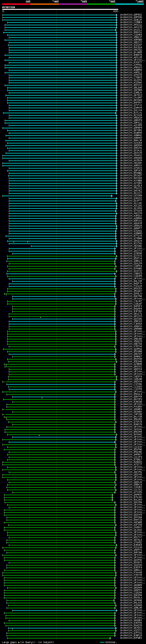Image resolution: width=146 pixels, height=644 pixels.
Task: Open the UniRef100_Q9SQJ4 entry
Action: (x=131, y=241)
